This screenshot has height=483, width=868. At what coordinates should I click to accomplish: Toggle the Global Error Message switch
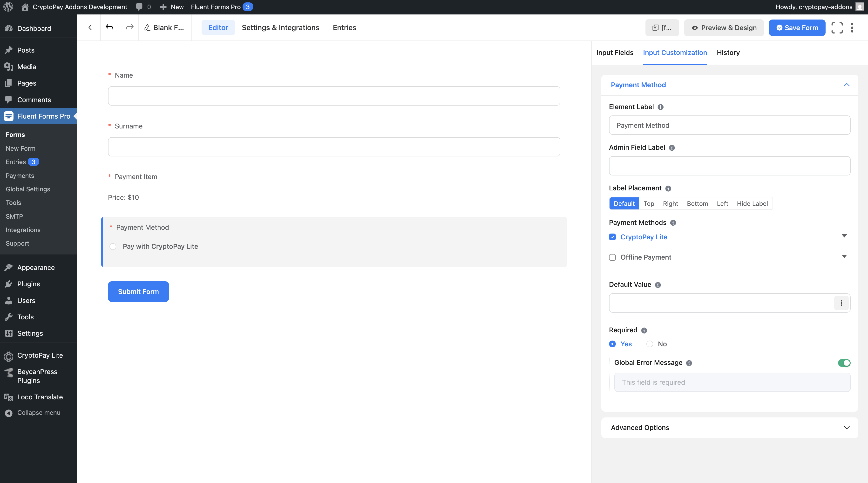point(844,363)
